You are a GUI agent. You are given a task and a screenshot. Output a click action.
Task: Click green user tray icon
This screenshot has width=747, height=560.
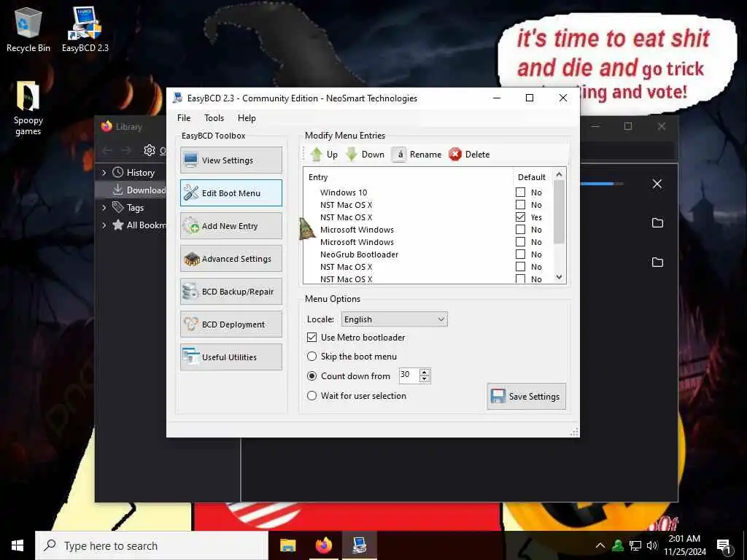(618, 545)
